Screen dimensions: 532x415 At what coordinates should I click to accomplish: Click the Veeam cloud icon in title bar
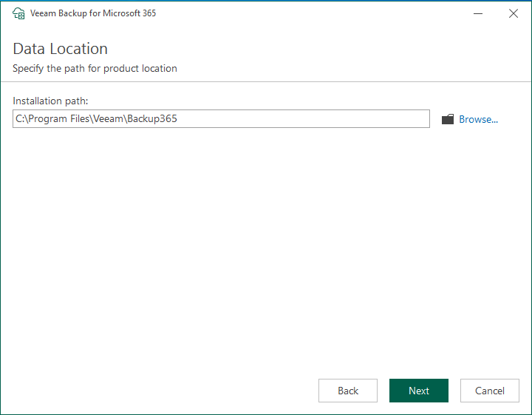point(19,13)
